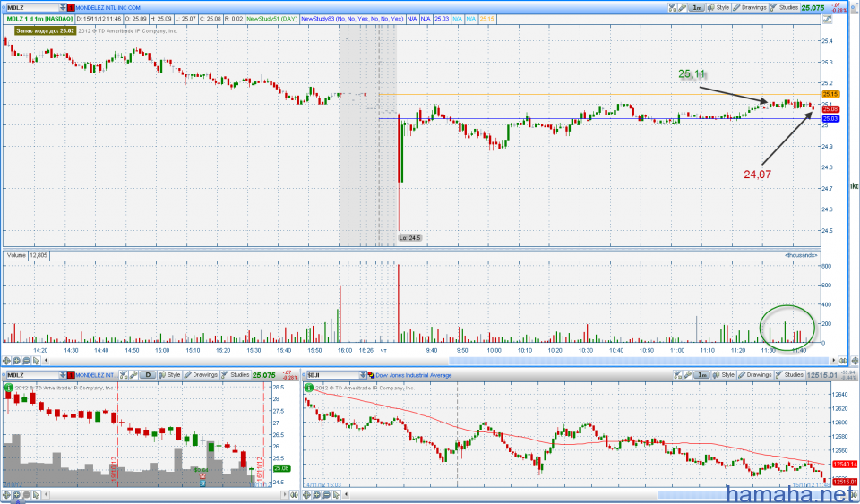Click pan crosshair icon under the daily MDLZ chart
Image resolution: width=860 pixels, height=504 pixels.
(6, 495)
